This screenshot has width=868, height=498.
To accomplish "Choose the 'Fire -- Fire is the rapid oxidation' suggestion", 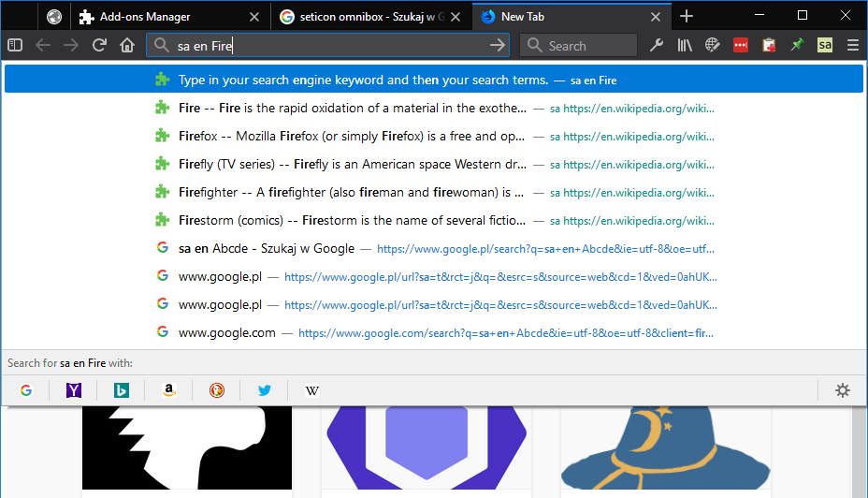I will pyautogui.click(x=434, y=108).
